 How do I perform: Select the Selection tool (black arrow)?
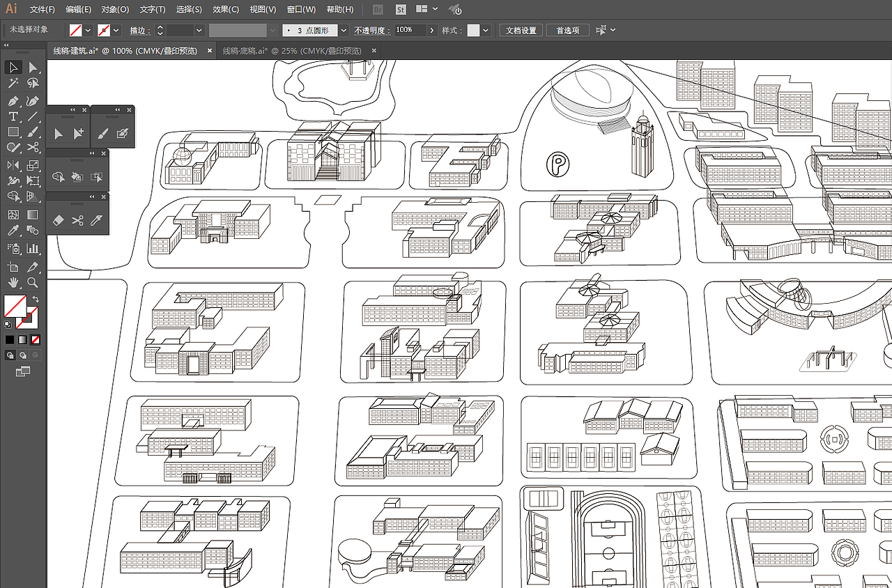pyautogui.click(x=13, y=68)
